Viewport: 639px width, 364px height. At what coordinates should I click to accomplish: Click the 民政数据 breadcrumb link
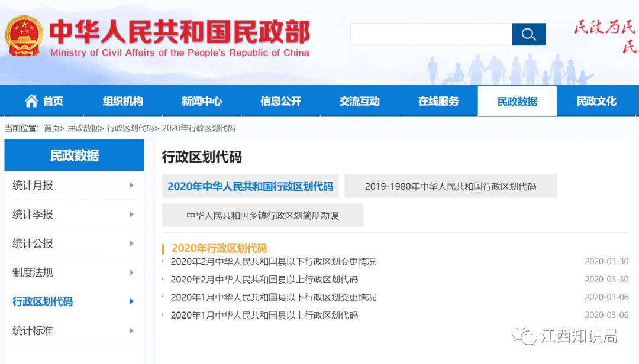tap(83, 128)
